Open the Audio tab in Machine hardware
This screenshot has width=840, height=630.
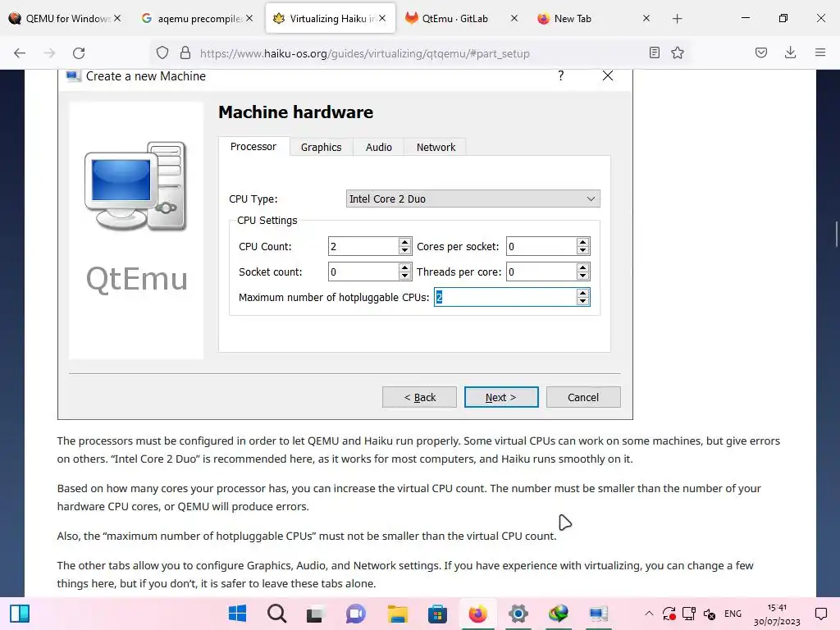(379, 148)
